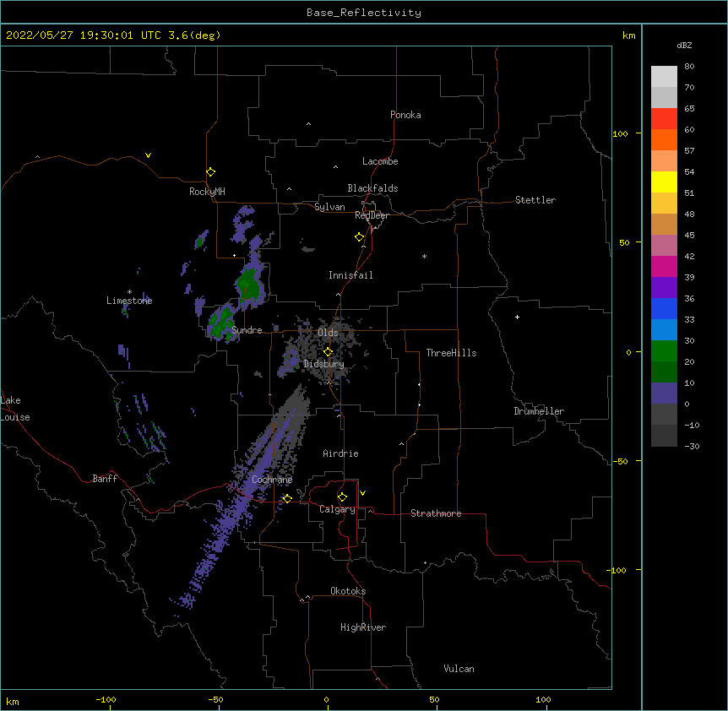The image size is (728, 711).
Task: Pick the red 60-65 dBZ legend swatch
Action: click(664, 119)
